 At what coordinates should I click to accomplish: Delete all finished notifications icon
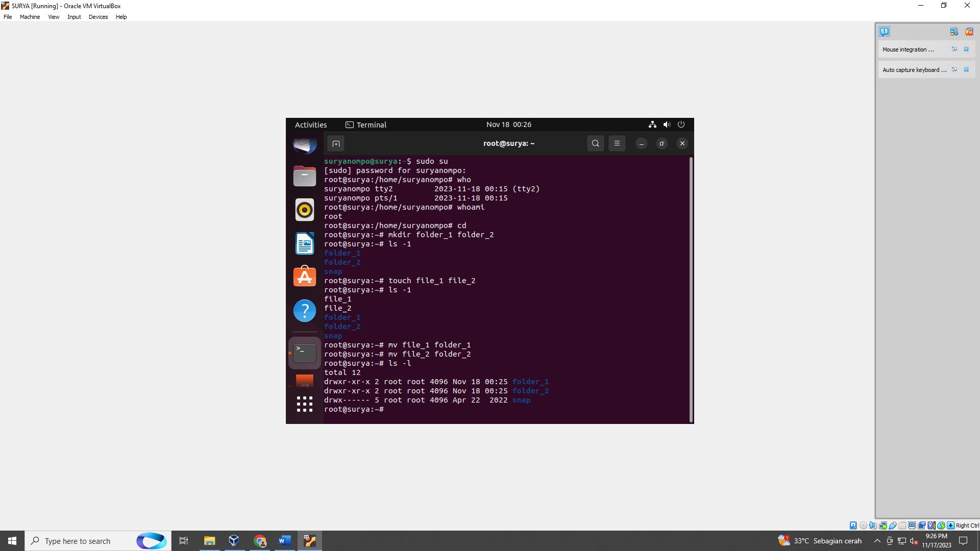click(x=969, y=32)
